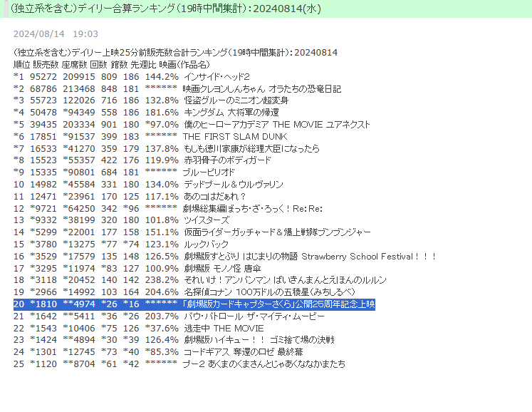The height and width of the screenshot is (412, 532).
Task: Select the header line 順位 販売数 座席数 回数 館数
Action: coord(112,65)
